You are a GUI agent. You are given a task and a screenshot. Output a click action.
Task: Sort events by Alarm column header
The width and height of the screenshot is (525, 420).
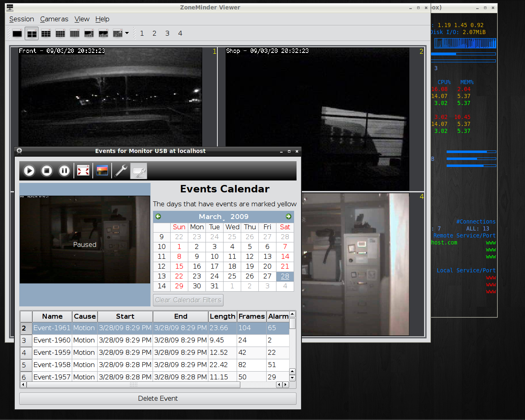[x=278, y=316]
